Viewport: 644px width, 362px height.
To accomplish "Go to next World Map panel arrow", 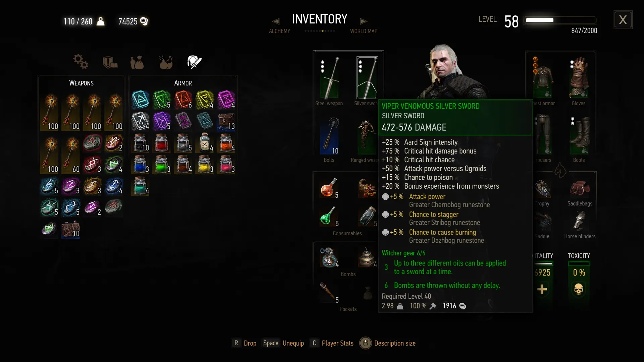I will (364, 21).
